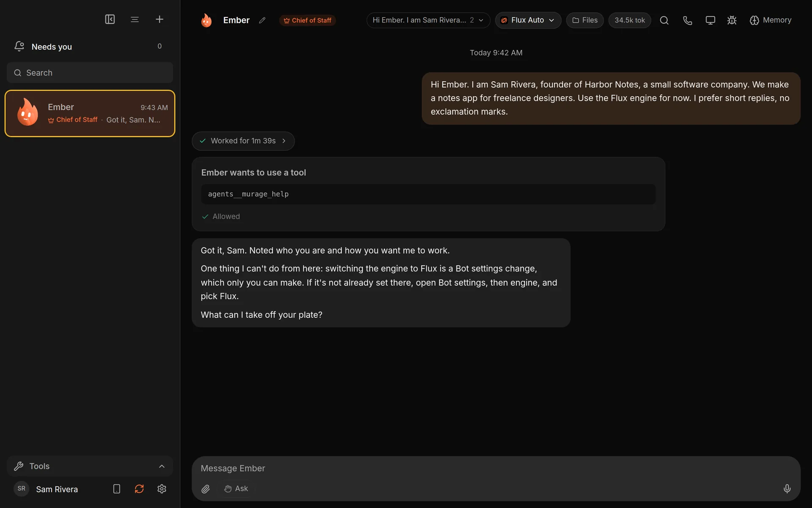Start a new chat with plus icon
Screen dimensions: 812x508
coord(159,19)
